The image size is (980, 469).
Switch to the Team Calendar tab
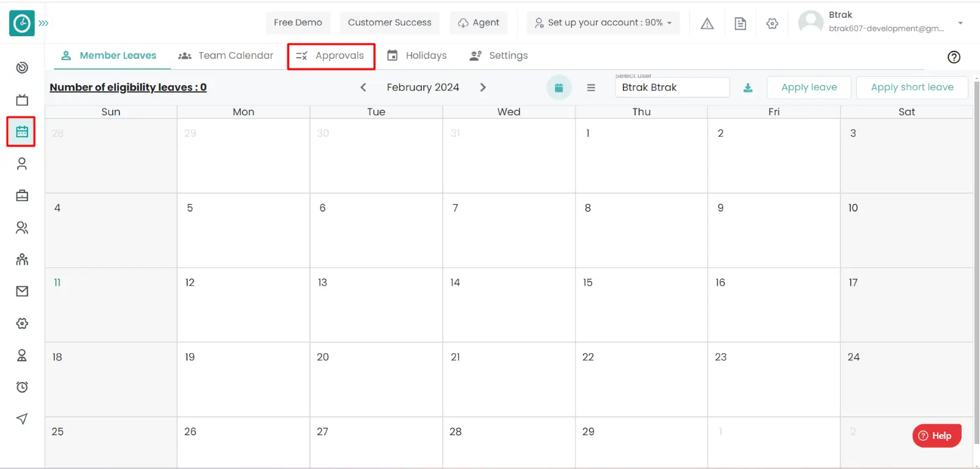226,56
